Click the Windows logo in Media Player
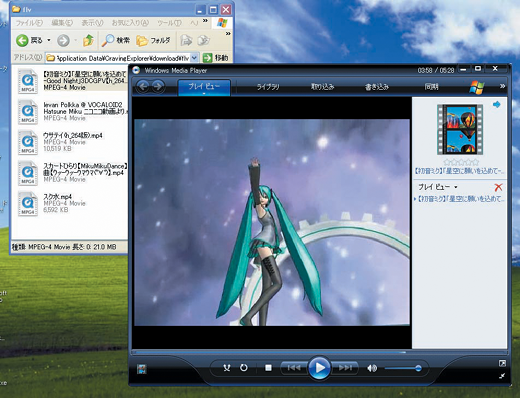Image resolution: width=520 pixels, height=398 pixels. click(x=477, y=87)
